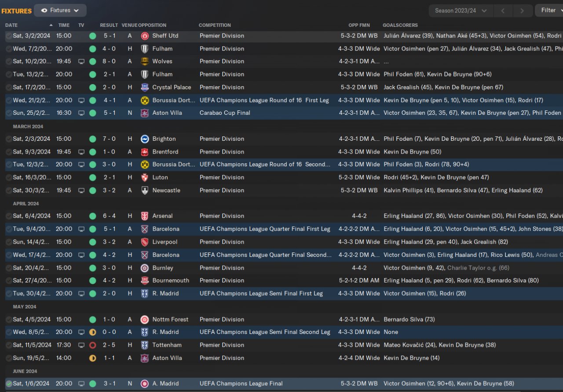Sort by the Venue column header
563x392 pixels.
coord(129,25)
